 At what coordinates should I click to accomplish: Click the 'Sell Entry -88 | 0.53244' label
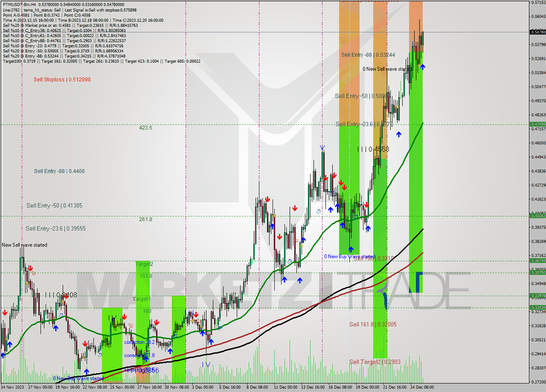[x=368, y=55]
